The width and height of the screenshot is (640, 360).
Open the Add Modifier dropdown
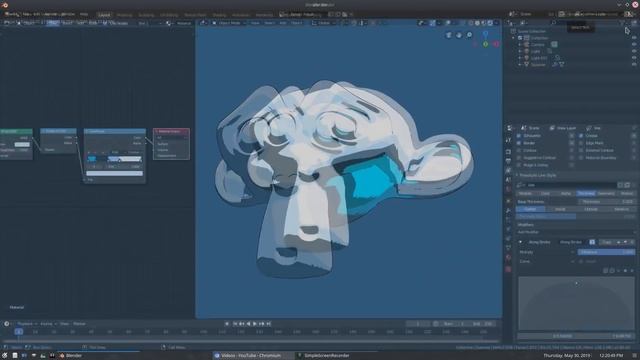576,232
